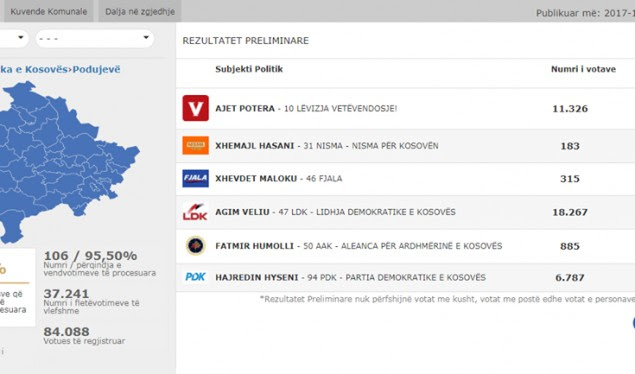Select the Fatmir Humolli AAK row
This screenshot has width=635, height=374.
(x=405, y=246)
